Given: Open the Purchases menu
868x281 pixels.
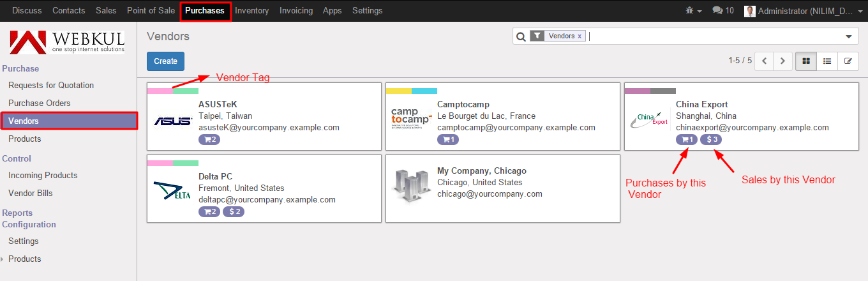Looking at the screenshot, I should (x=205, y=11).
